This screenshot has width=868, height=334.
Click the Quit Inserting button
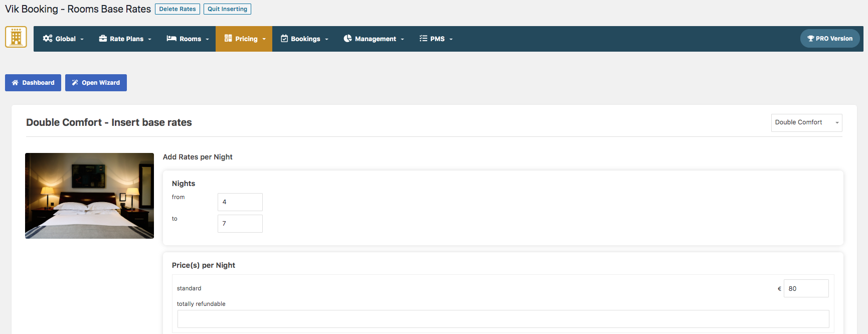227,9
